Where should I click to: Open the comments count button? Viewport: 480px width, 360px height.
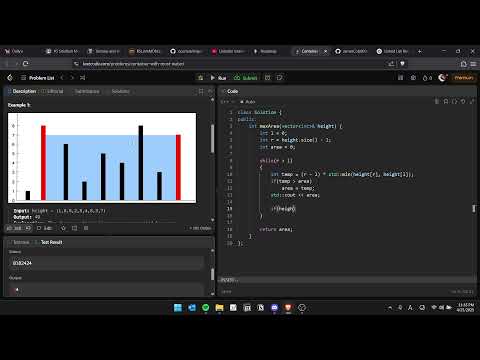pos(44,228)
